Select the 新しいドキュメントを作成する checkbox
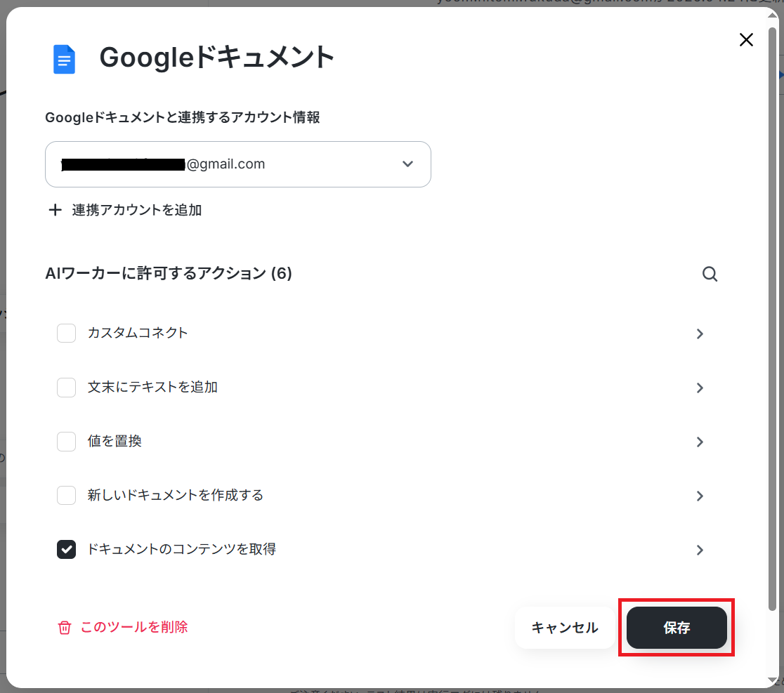 point(67,496)
